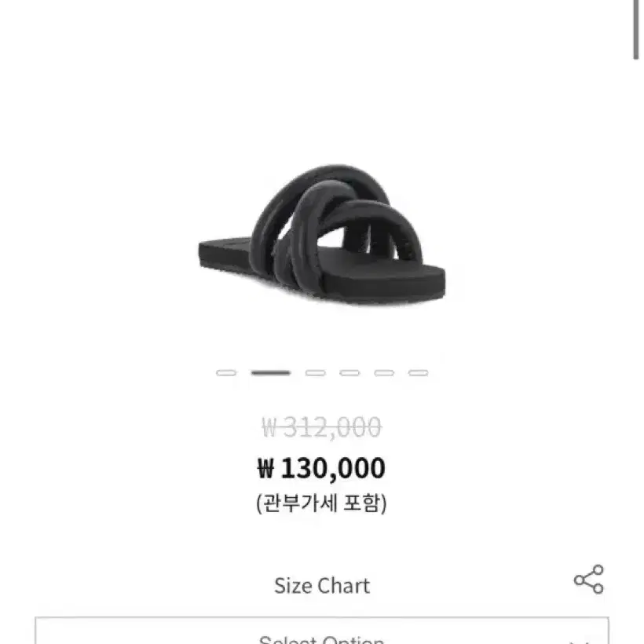Go to the first product photo indicator
The width and height of the screenshot is (644, 644).
pyautogui.click(x=226, y=372)
